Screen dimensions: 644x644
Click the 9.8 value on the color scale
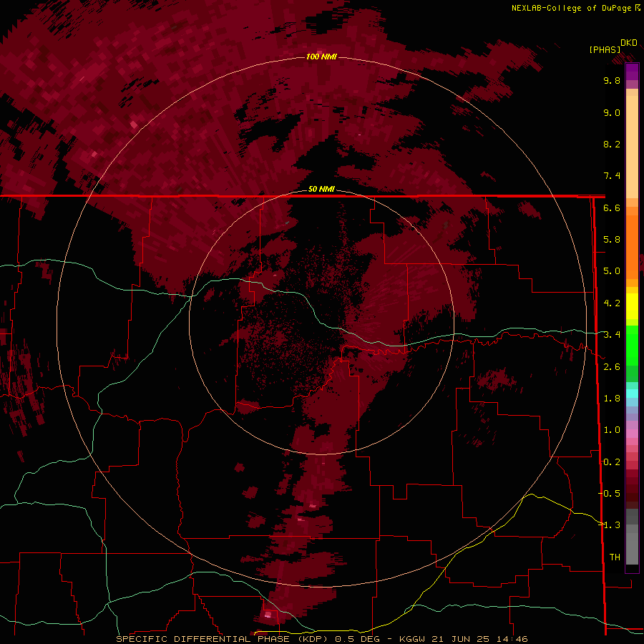tap(612, 80)
